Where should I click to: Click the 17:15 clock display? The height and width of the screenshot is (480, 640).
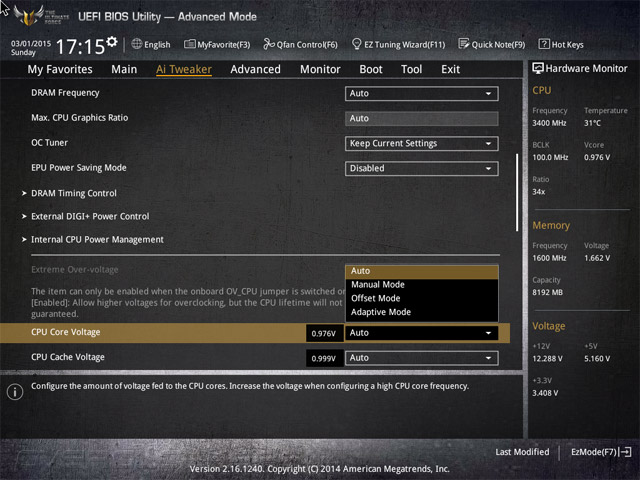pos(80,46)
